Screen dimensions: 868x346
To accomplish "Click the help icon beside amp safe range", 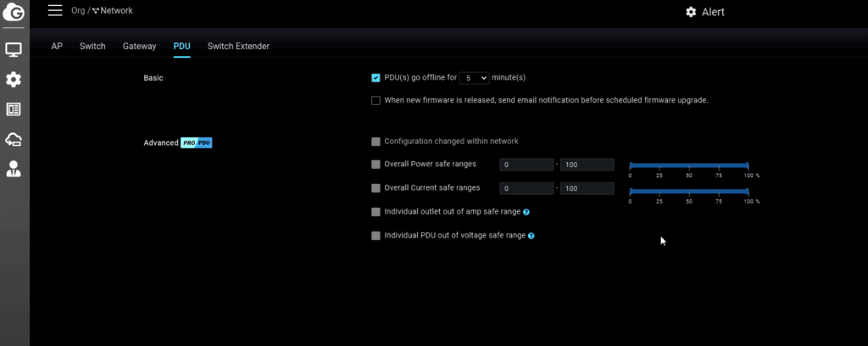I will tap(526, 212).
